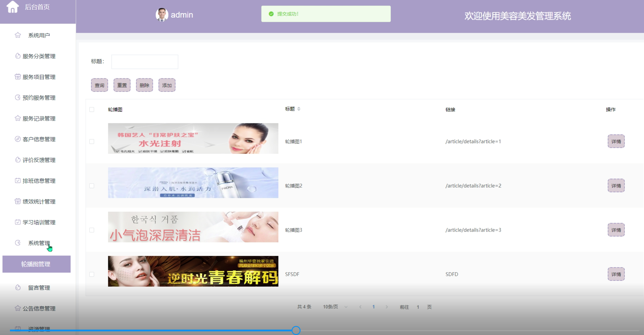
Task: Click 详情 button for 轮播图2
Action: (x=616, y=186)
